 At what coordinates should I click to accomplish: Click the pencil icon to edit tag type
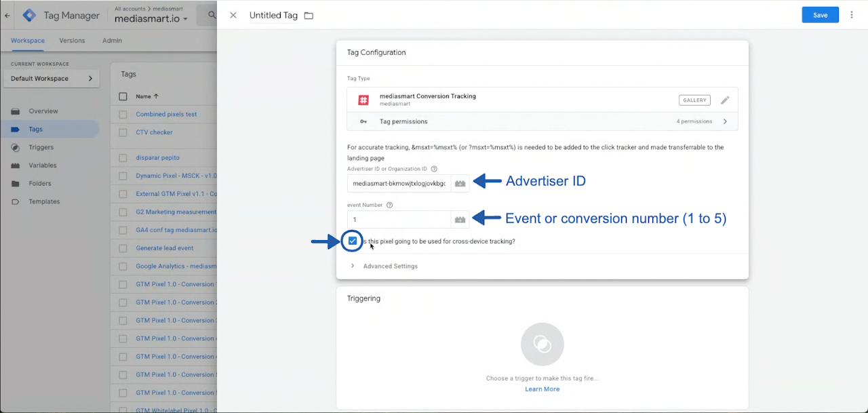pos(725,100)
